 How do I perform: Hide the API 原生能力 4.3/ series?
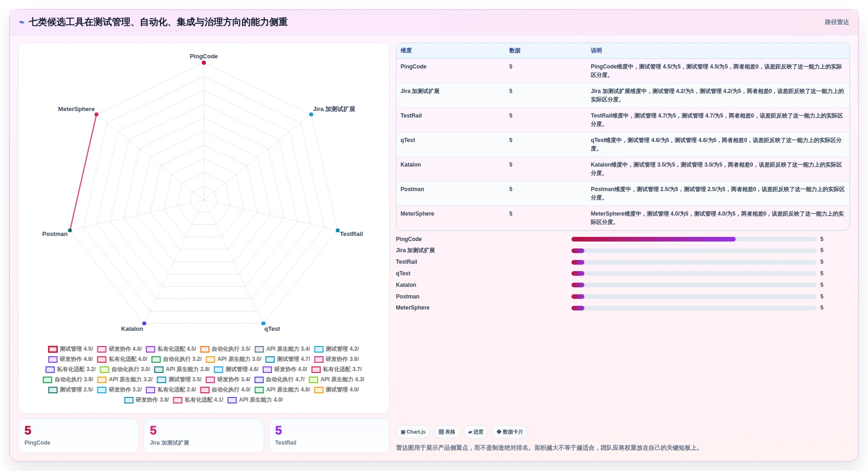337,380
